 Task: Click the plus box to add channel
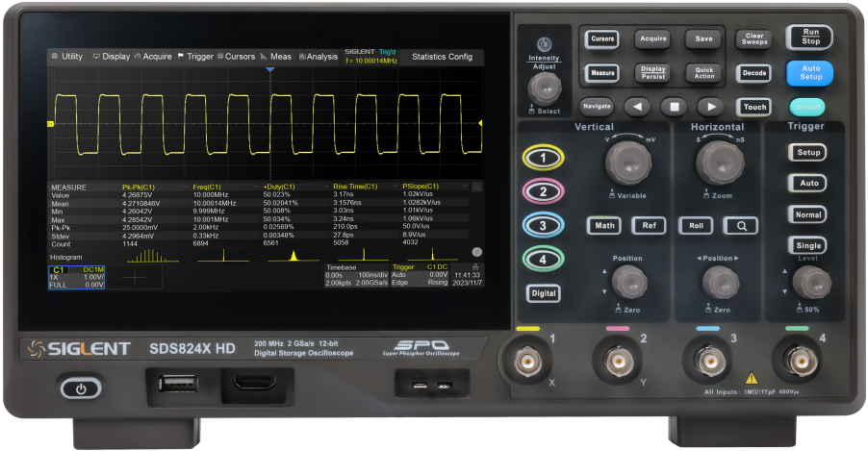point(135,277)
